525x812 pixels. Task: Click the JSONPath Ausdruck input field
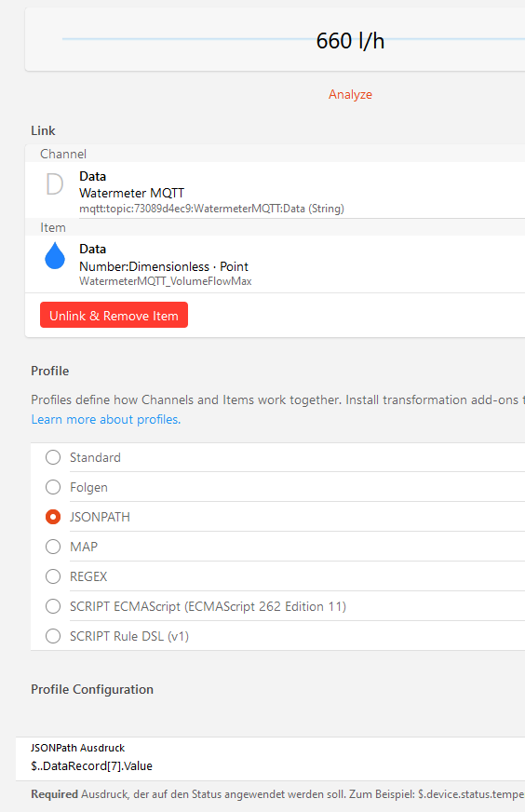click(x=270, y=759)
